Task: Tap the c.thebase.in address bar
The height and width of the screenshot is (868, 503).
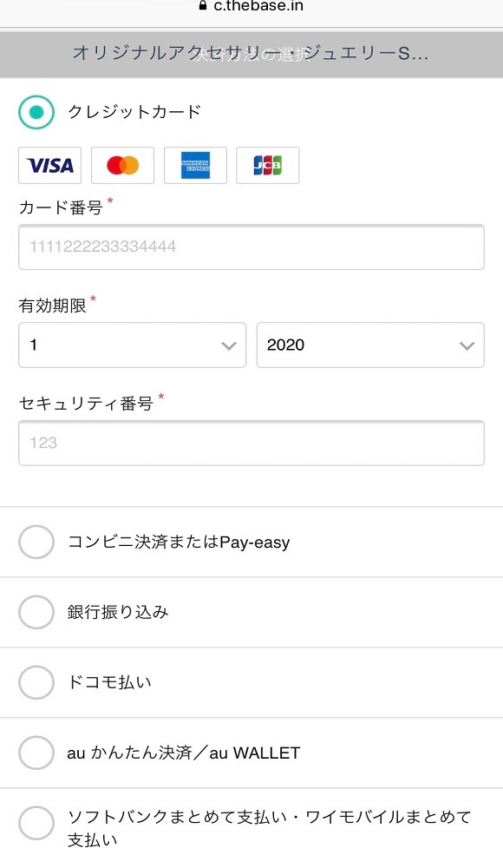Action: point(251,7)
